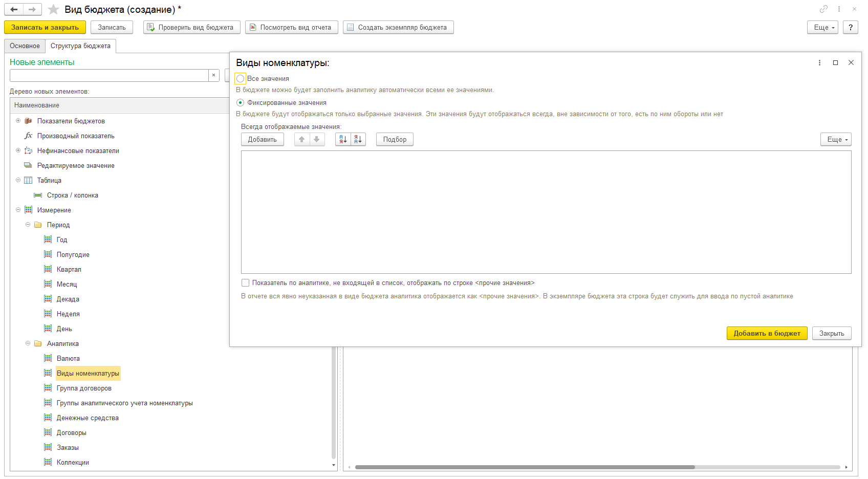Select 'Фиксированные значения' radio button

[x=241, y=103]
